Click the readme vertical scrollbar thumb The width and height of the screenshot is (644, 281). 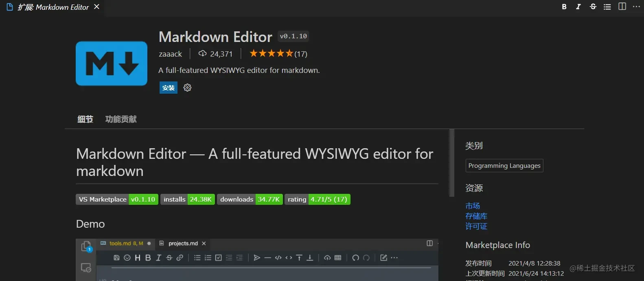click(x=451, y=163)
